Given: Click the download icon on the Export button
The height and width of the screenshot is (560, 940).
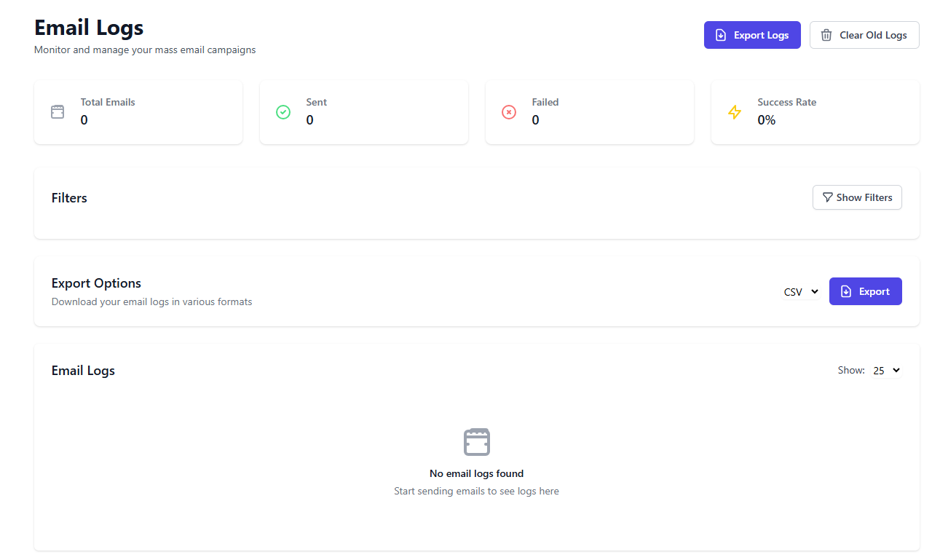Looking at the screenshot, I should [845, 291].
